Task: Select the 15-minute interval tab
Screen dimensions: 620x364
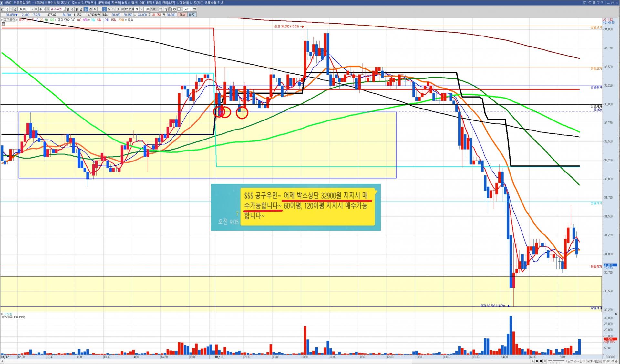Action: point(113,9)
